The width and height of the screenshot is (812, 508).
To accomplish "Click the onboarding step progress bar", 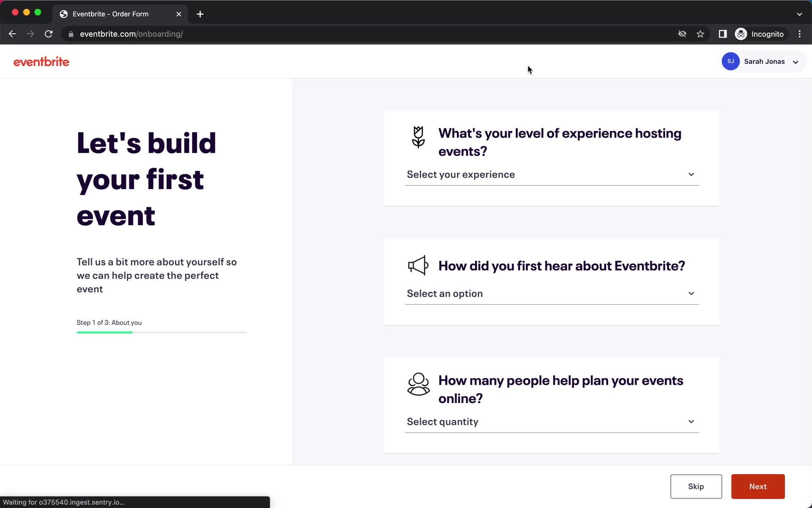I will click(162, 332).
